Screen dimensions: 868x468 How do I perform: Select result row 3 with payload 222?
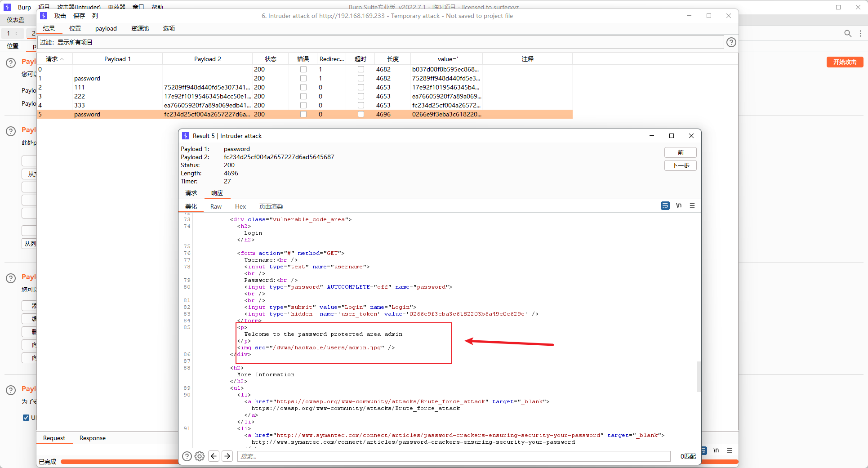[x=305, y=96]
